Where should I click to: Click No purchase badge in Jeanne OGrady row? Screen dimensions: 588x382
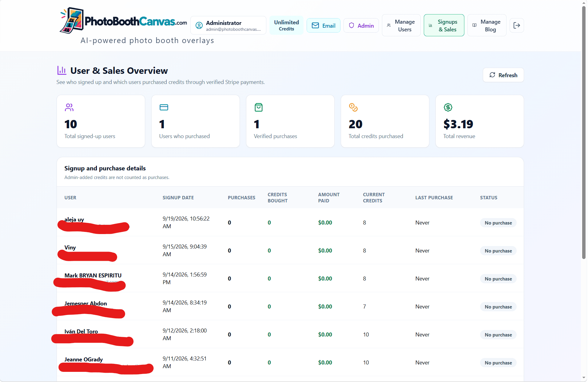(498, 363)
